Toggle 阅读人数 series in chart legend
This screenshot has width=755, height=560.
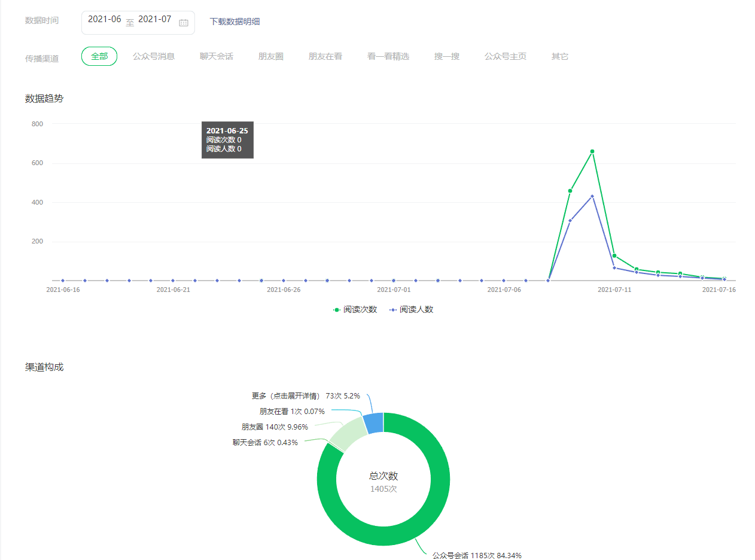coord(412,310)
